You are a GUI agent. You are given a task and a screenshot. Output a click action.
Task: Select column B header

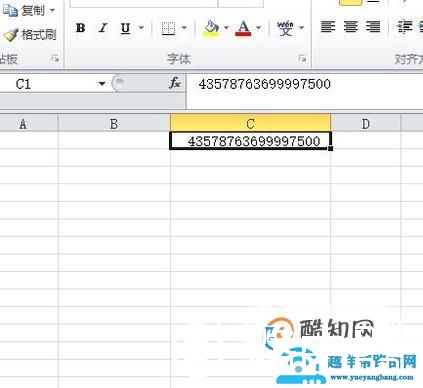[114, 124]
